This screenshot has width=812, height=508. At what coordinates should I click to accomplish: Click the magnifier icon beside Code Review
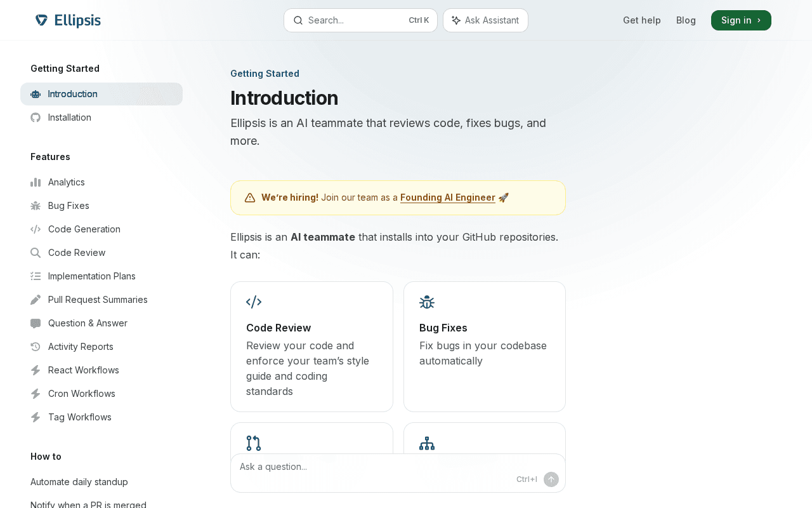[36, 253]
